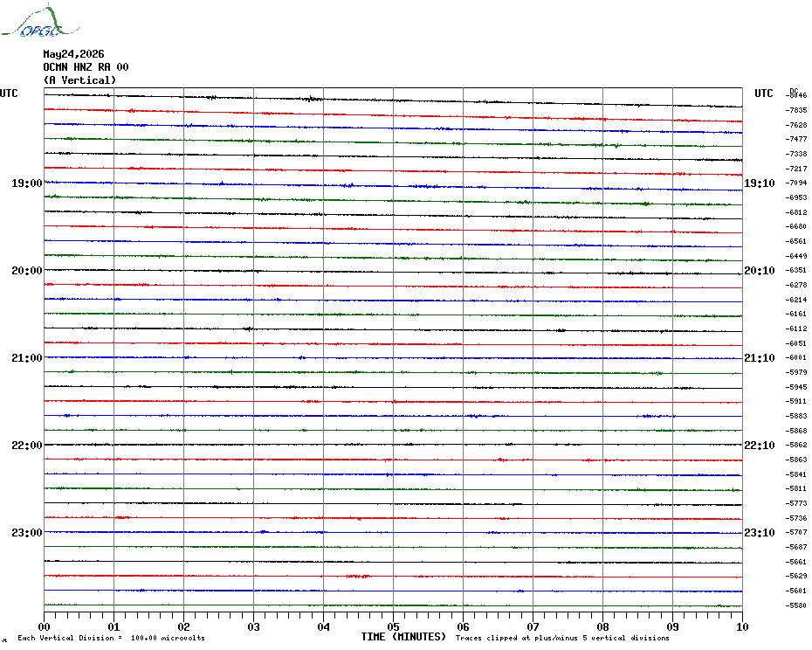Click the 23:00 left axis time label

(27, 533)
